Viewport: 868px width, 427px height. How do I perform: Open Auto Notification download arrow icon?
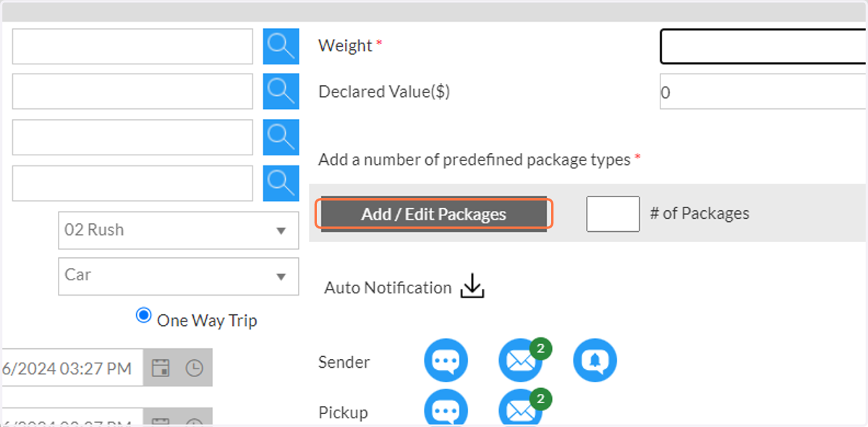tap(472, 286)
